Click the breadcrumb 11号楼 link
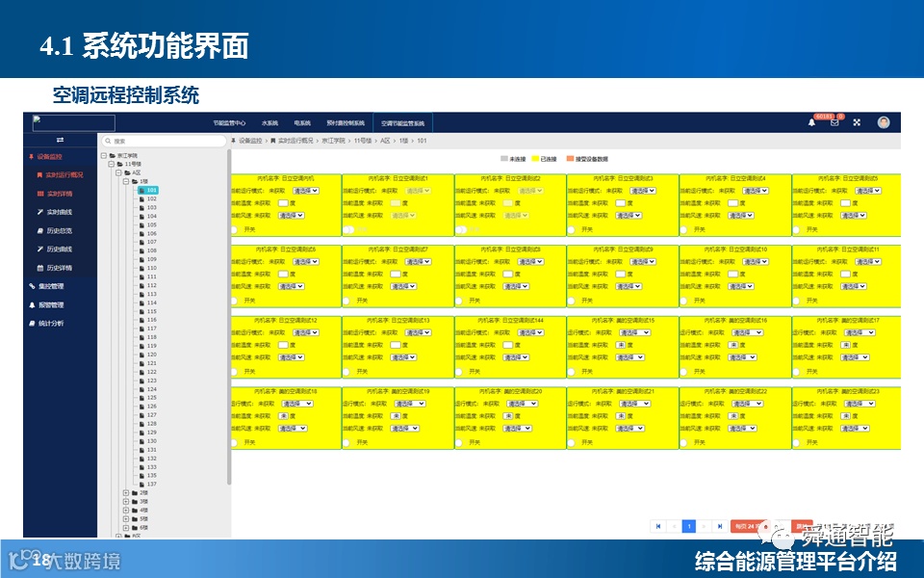Viewport: 924px width, 578px height. pyautogui.click(x=363, y=141)
